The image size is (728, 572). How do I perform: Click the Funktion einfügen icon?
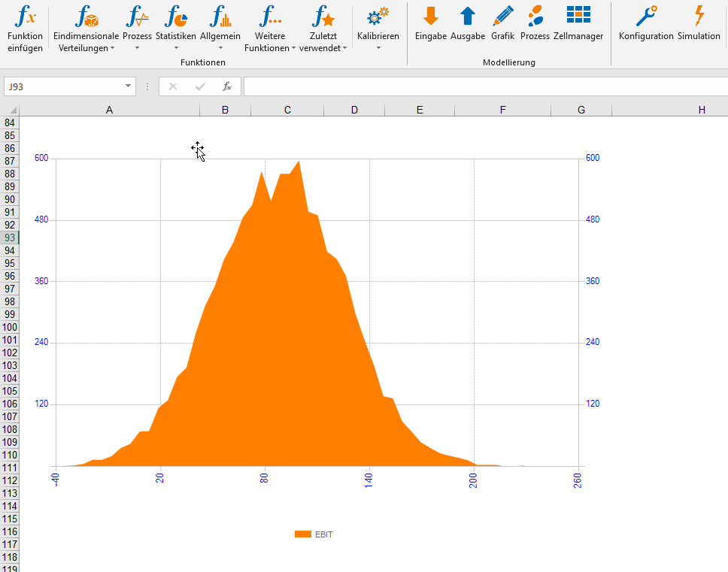tap(25, 17)
